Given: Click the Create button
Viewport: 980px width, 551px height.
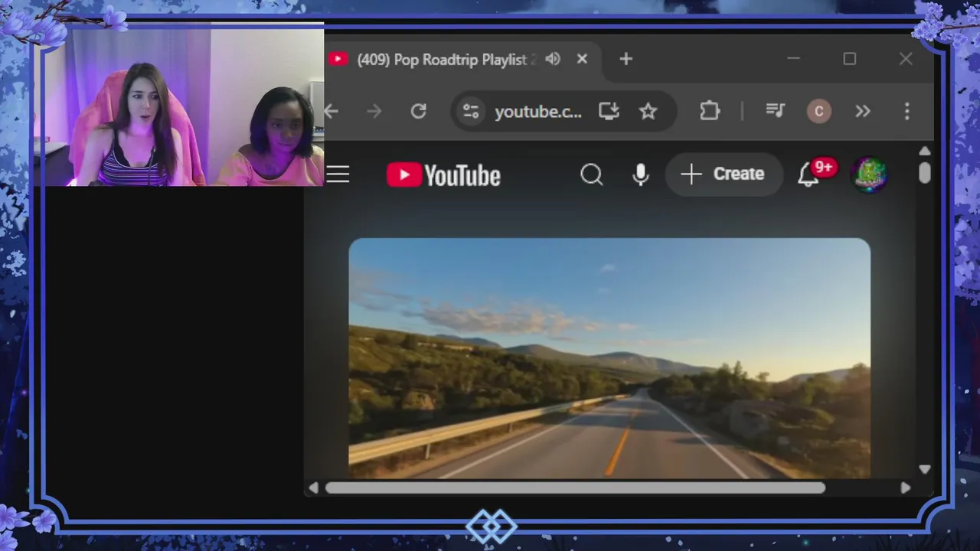Looking at the screenshot, I should tap(724, 174).
